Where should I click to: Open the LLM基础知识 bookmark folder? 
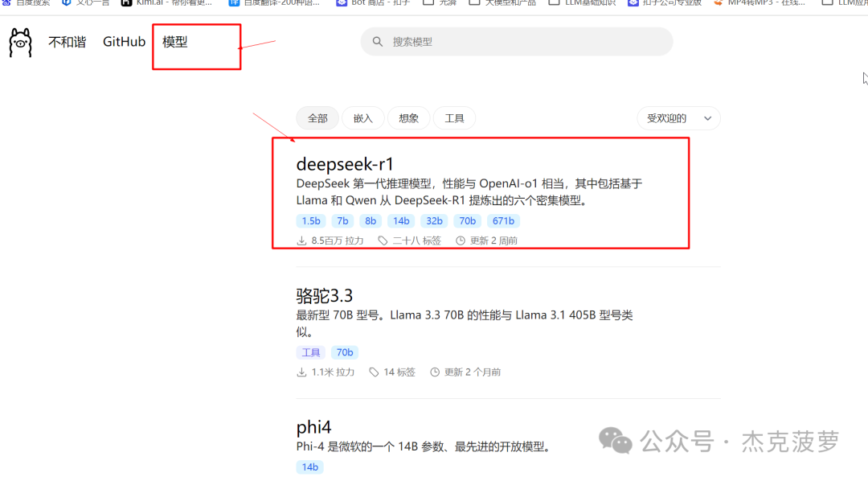[x=583, y=2]
